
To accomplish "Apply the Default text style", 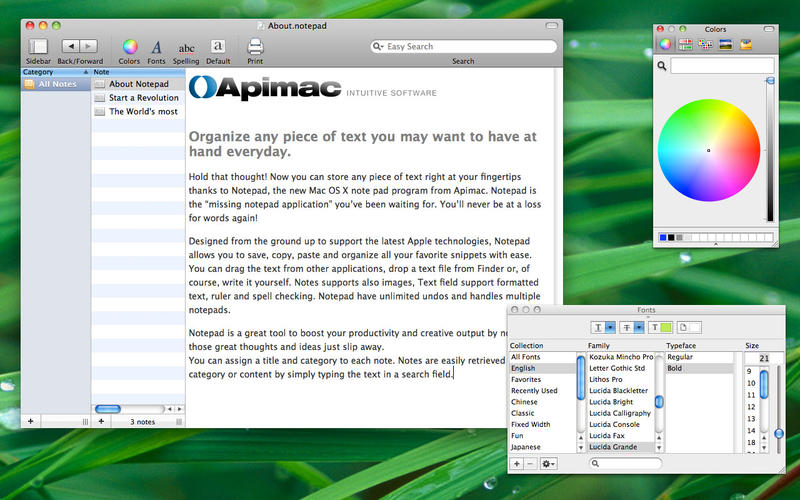I will 218,46.
